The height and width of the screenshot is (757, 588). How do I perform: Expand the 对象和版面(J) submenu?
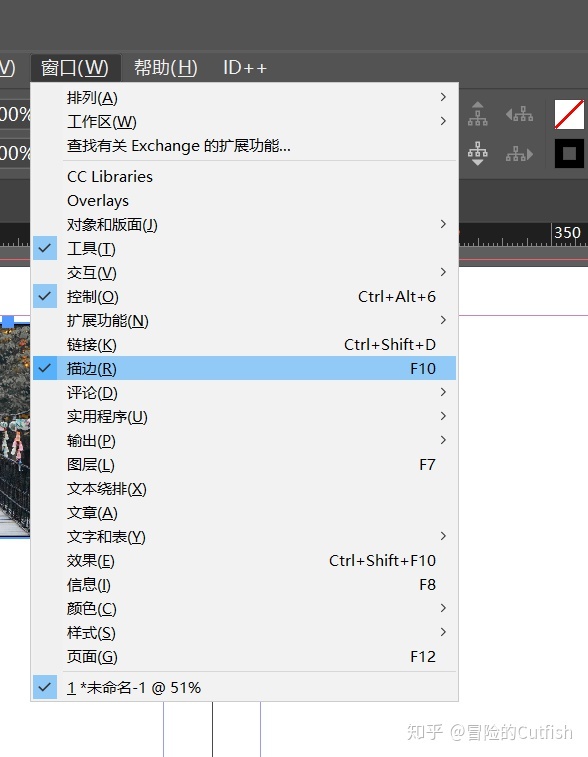244,224
